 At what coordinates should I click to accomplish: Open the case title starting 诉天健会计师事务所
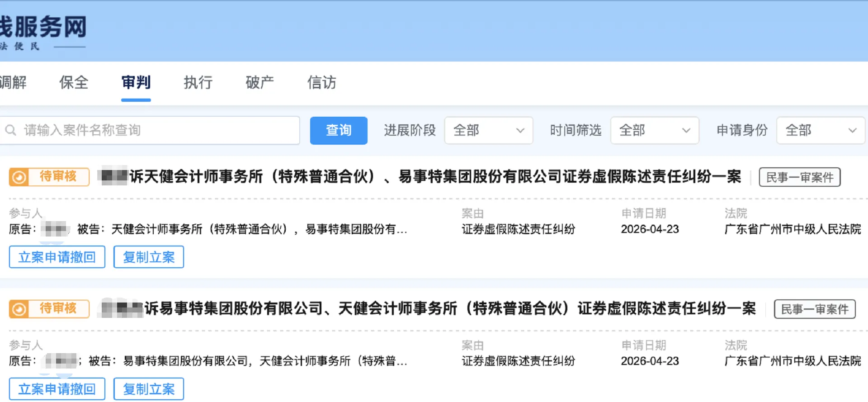pyautogui.click(x=435, y=176)
